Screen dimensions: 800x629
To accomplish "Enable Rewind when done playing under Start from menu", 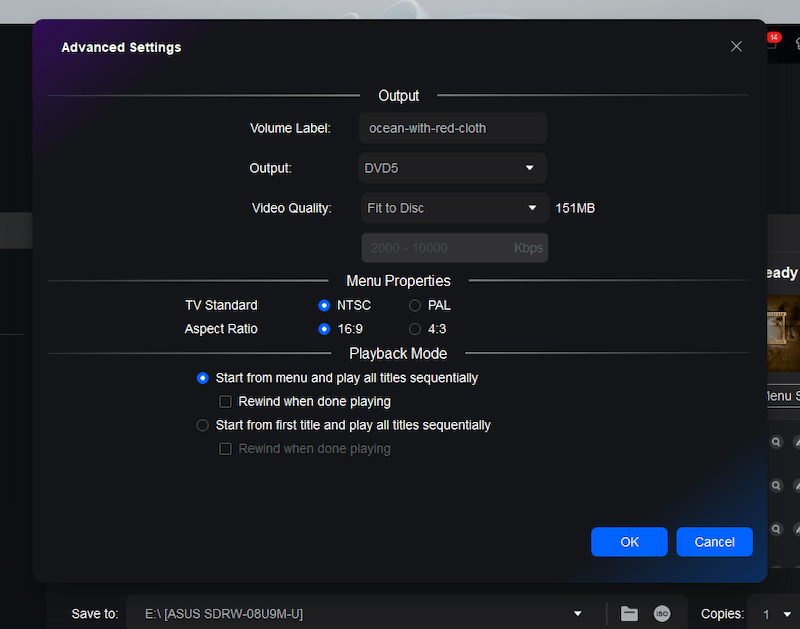I will [x=226, y=401].
